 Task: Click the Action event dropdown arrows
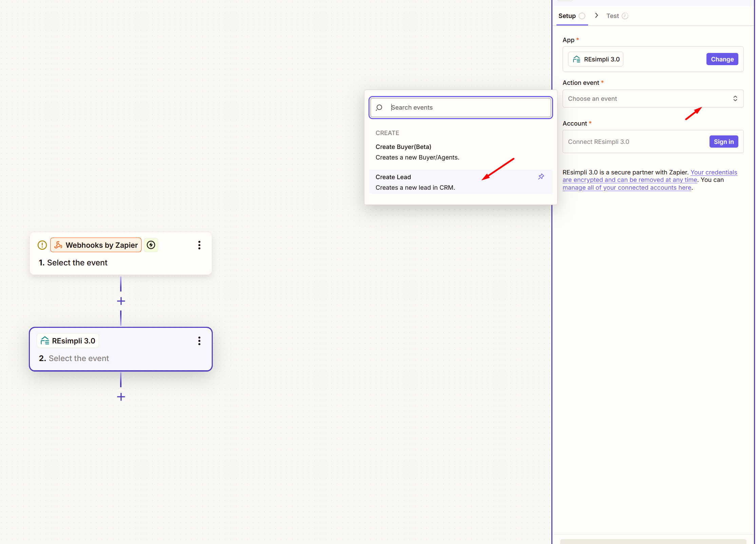point(735,99)
